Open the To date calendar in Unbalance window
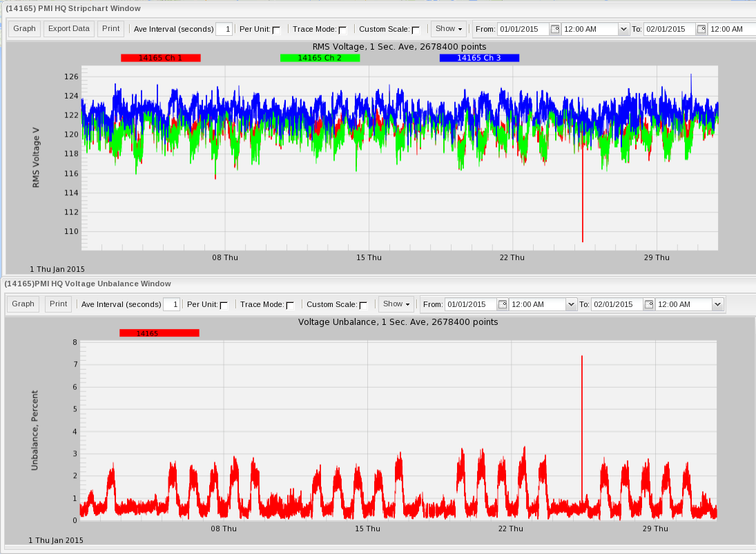756x554 pixels. 650,304
